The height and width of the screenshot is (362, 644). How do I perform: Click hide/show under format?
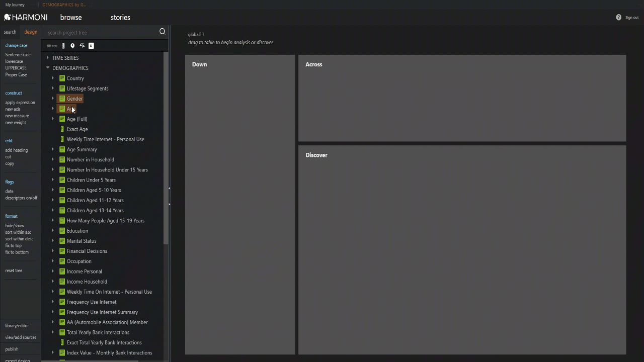click(15, 226)
